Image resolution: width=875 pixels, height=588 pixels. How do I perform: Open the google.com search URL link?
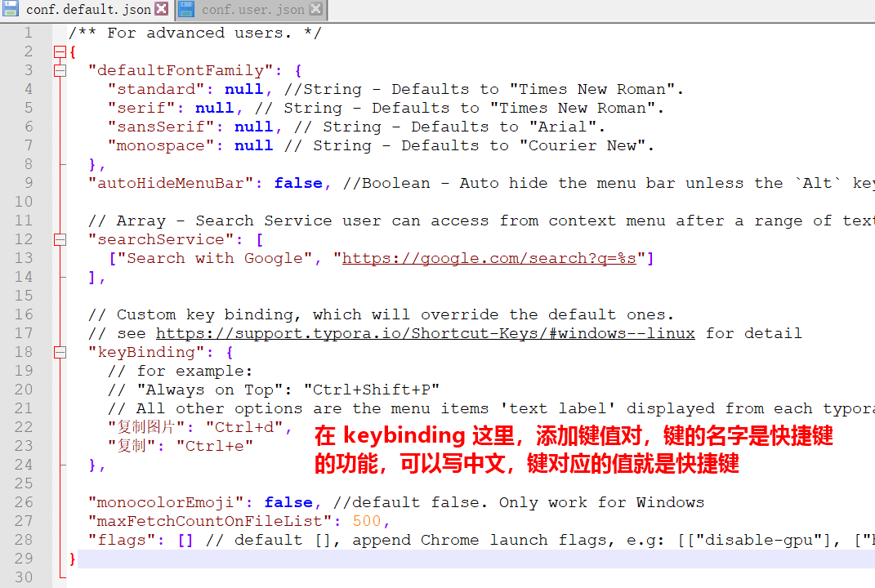tap(489, 258)
